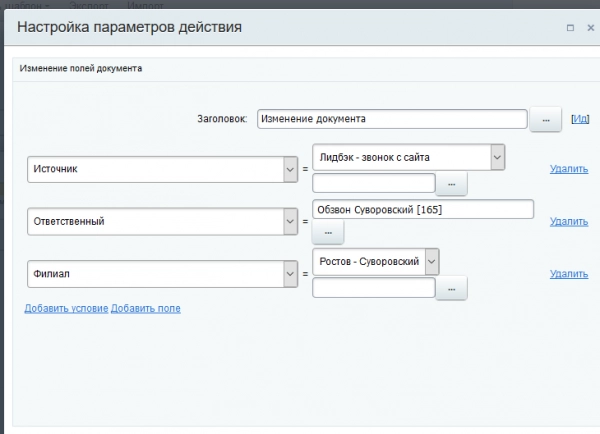Image resolution: width=600 pixels, height=434 pixels.
Task: Click the Удалить link for the Источник row
Action: coord(568,169)
